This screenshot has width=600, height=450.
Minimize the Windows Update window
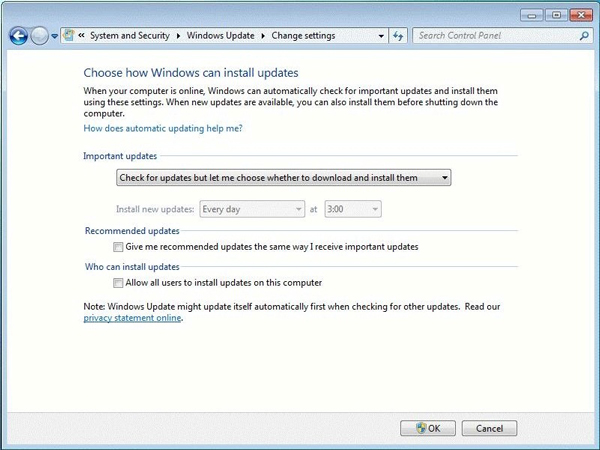point(532,15)
